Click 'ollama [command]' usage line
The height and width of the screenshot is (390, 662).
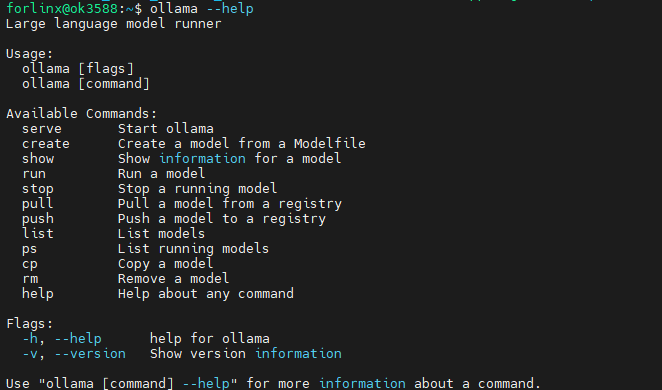86,84
